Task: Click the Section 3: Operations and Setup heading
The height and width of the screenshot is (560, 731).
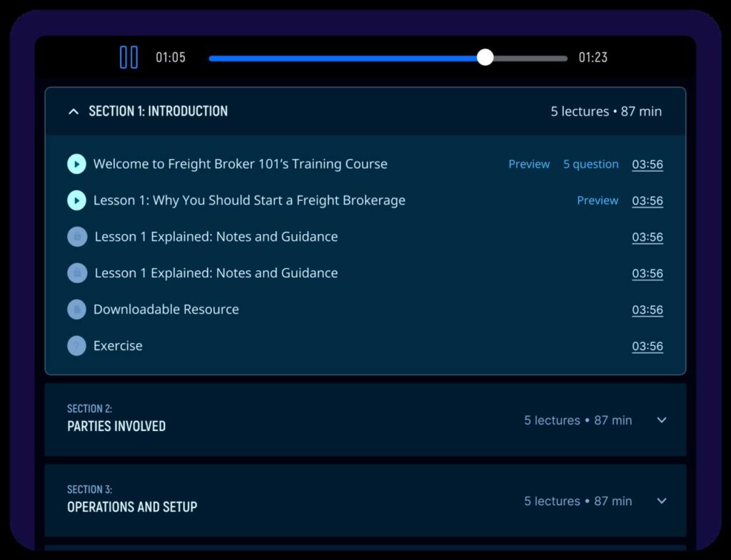Action: coord(132,506)
